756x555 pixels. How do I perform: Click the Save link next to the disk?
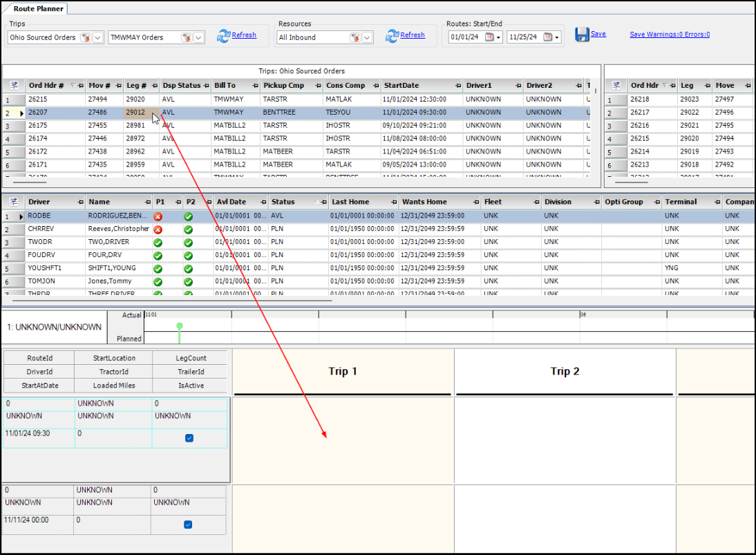[598, 34]
